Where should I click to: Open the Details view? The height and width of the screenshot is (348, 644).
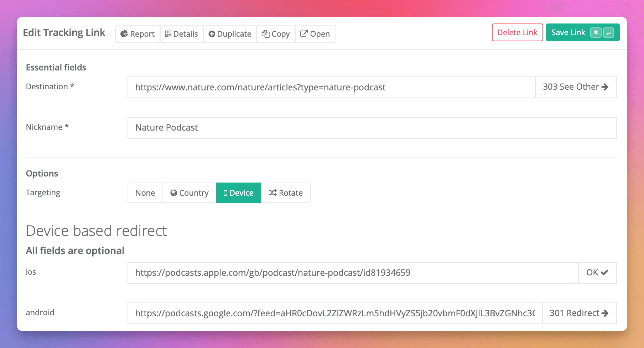(x=182, y=33)
